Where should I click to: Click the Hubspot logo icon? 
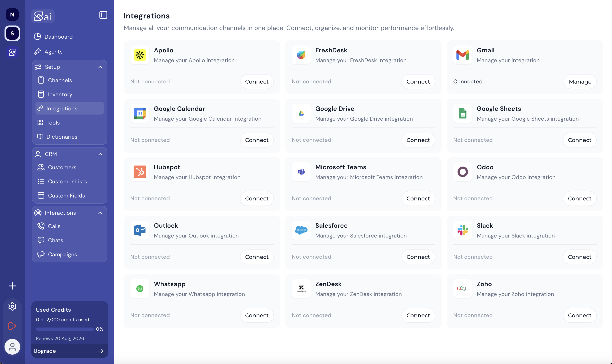click(x=140, y=172)
